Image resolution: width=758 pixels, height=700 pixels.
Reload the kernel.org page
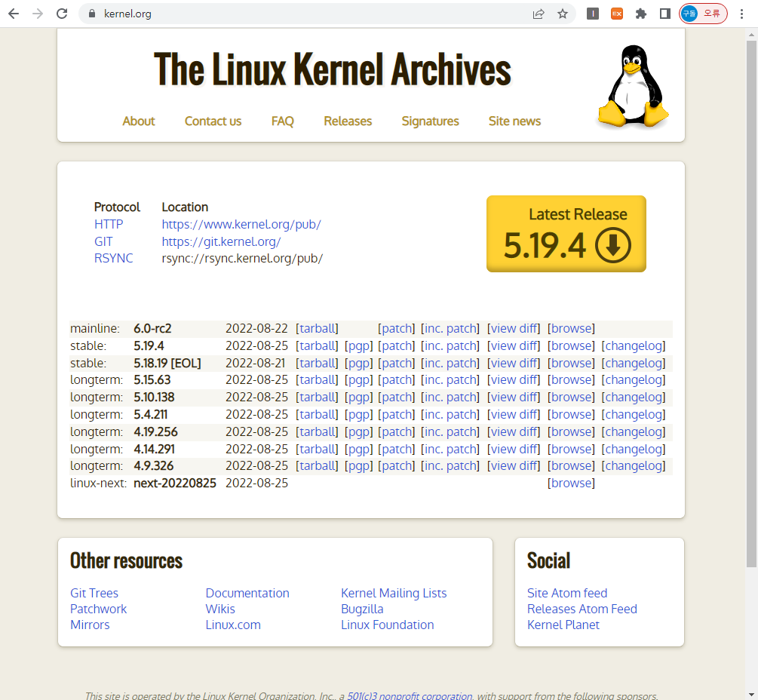[x=61, y=14]
